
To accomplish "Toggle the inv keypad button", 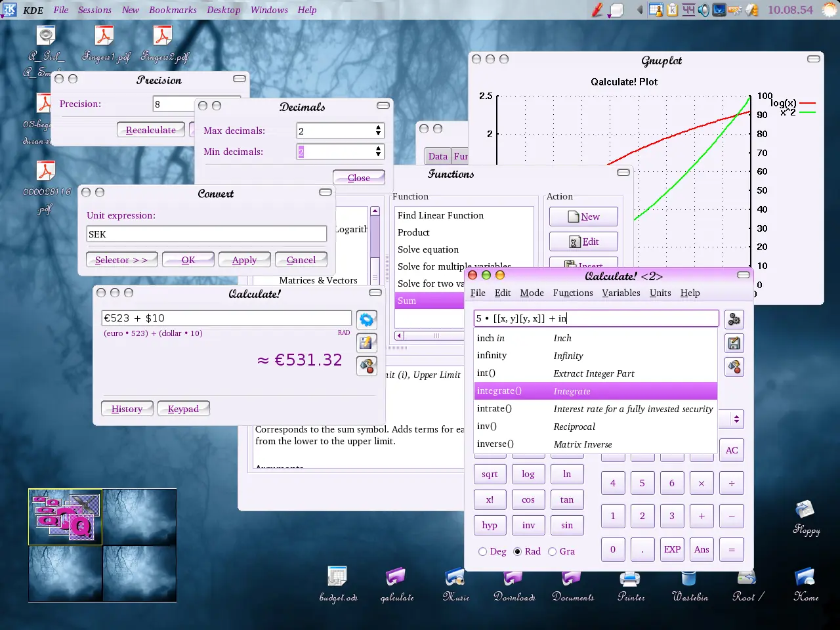I will coord(528,525).
